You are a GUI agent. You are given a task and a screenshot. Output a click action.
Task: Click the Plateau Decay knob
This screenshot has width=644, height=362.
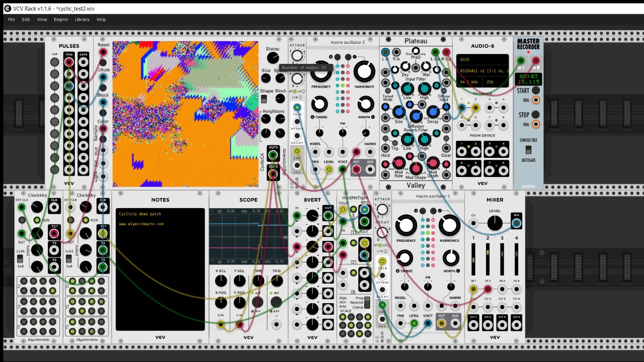pyautogui.click(x=433, y=112)
